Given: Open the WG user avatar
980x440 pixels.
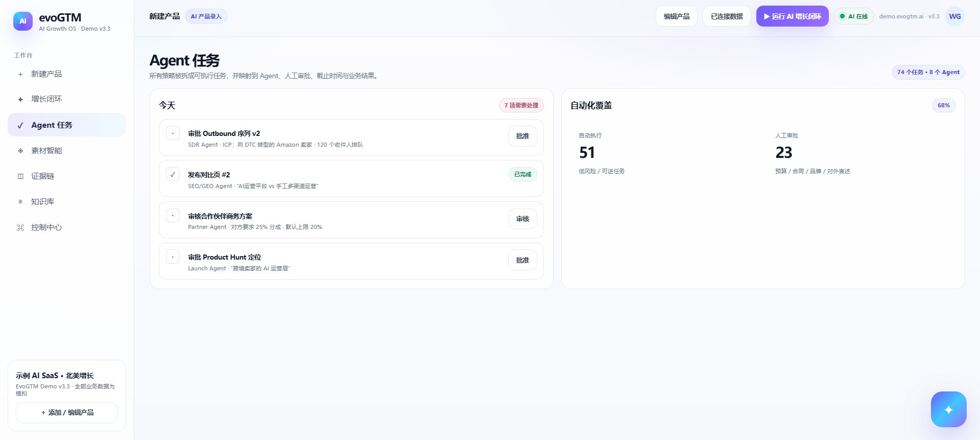Looking at the screenshot, I should 955,16.
